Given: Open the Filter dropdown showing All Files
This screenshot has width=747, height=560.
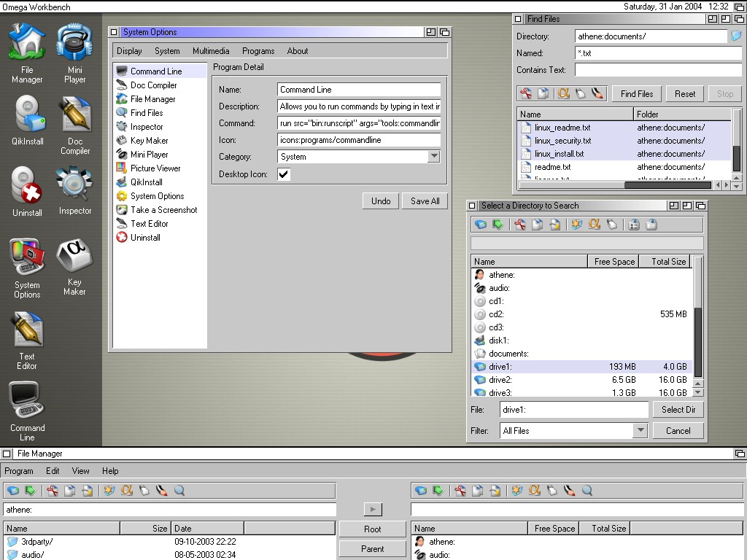Looking at the screenshot, I should [x=640, y=430].
